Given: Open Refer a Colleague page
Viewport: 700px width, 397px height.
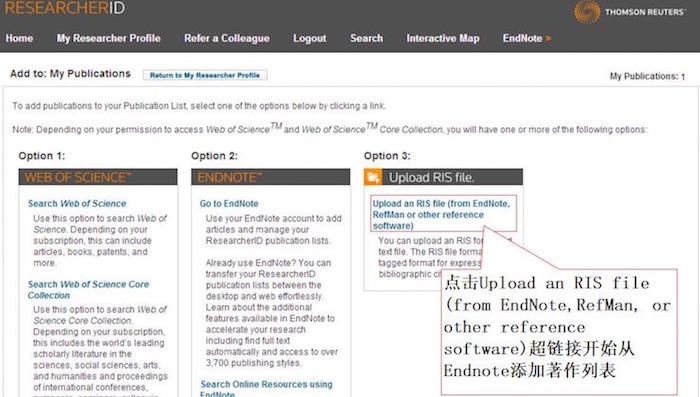Looking at the screenshot, I should pos(227,38).
